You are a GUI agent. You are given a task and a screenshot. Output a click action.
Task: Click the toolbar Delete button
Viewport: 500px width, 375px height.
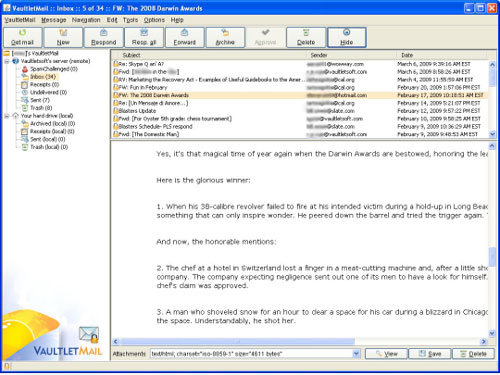[306, 37]
